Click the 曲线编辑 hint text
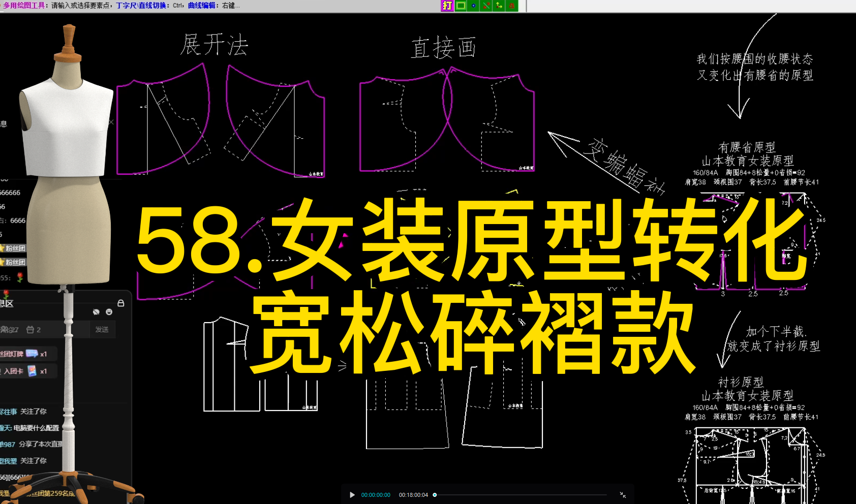 tap(201, 6)
